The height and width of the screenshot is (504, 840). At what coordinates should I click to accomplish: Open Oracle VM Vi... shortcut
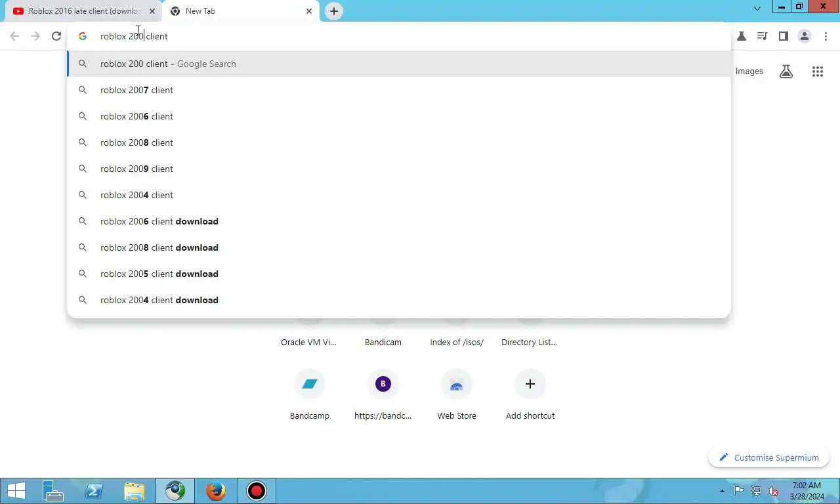(x=308, y=342)
